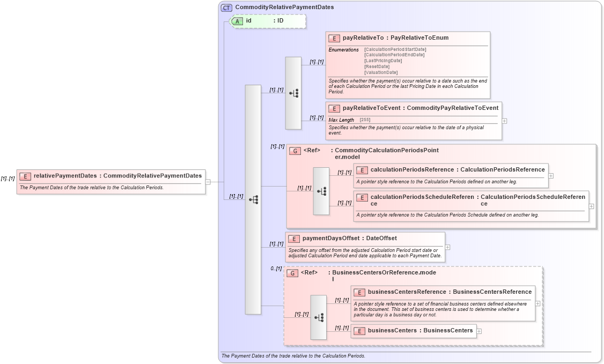Image resolution: width=604 pixels, height=364 pixels.
Task: Click the E icon of calculationPeriodsReference element
Action: point(362,170)
